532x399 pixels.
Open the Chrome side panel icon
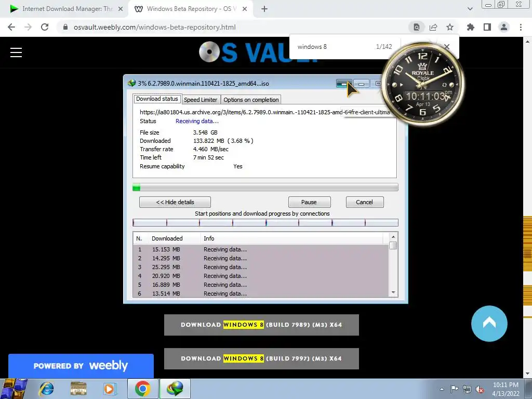point(487,27)
